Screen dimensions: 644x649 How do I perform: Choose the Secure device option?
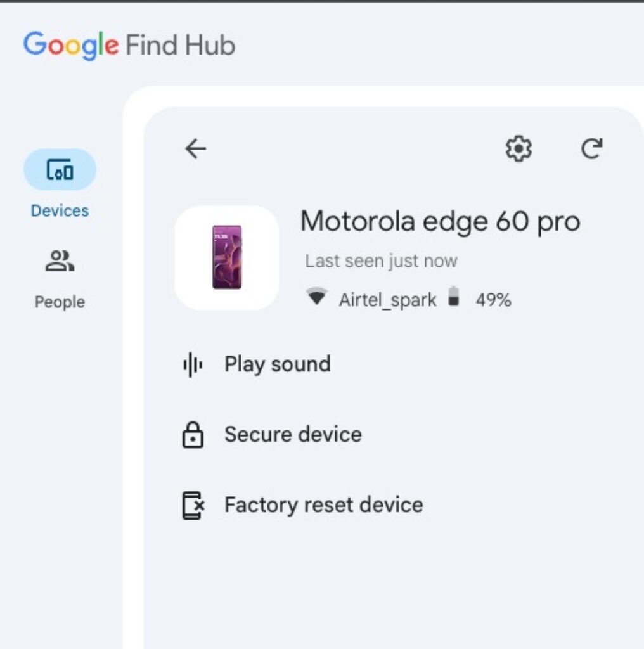[x=293, y=435]
